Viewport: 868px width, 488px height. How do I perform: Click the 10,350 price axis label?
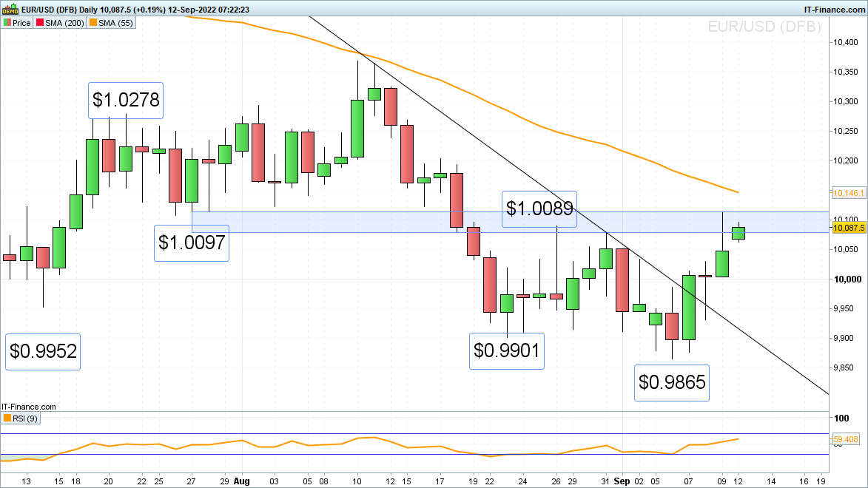pyautogui.click(x=846, y=72)
